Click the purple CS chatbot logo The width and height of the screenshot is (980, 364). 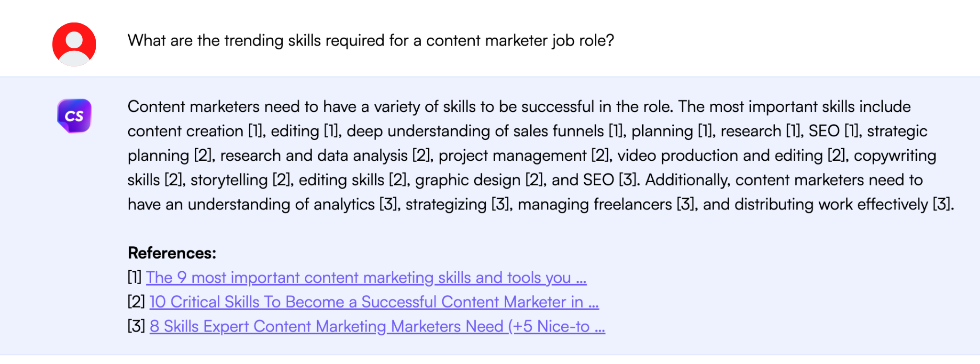click(74, 116)
